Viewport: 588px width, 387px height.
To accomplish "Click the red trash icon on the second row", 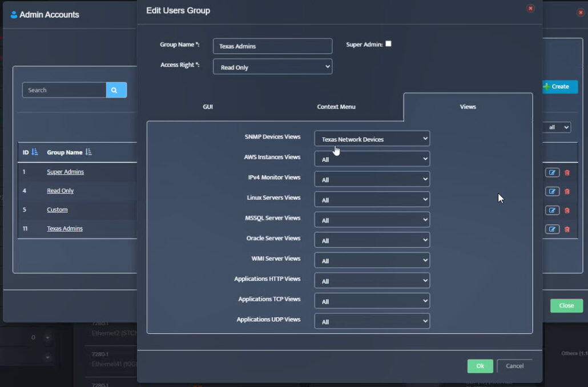I will (566, 191).
